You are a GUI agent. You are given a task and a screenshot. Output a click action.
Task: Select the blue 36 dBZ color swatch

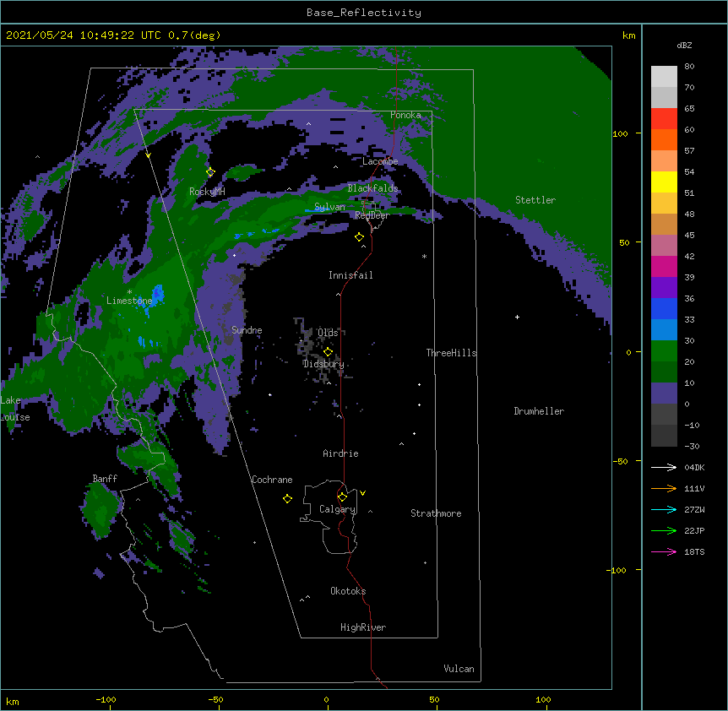click(x=664, y=308)
